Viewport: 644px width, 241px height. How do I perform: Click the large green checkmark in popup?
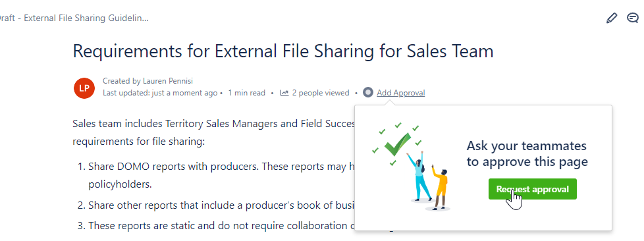pyautogui.click(x=397, y=144)
